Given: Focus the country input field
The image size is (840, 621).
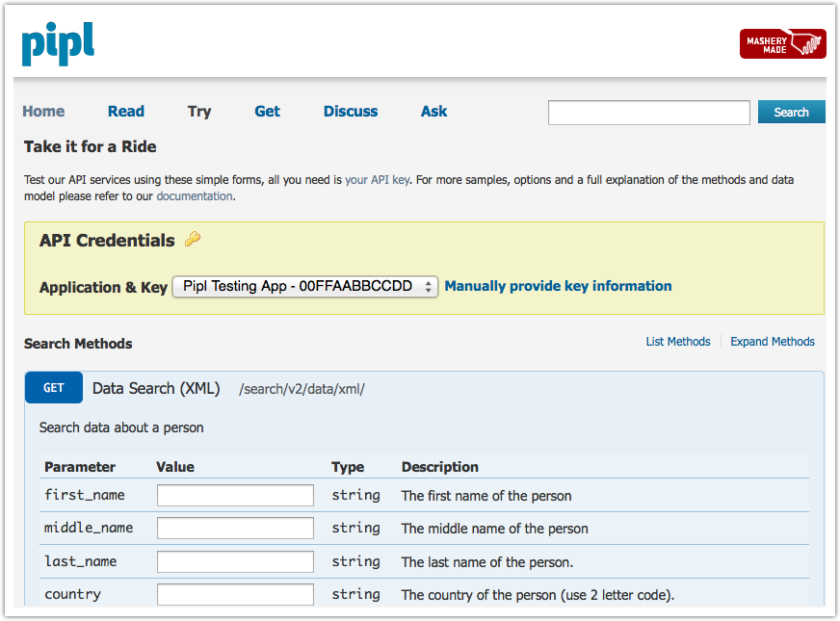Looking at the screenshot, I should click(234, 594).
